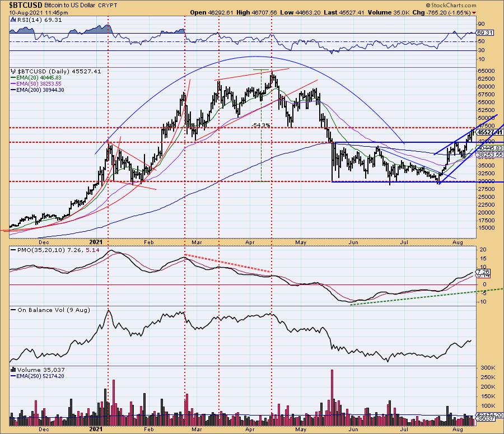The width and height of the screenshot is (504, 434).
Task: Click the date stamp 10-Aug-2021 11:45pm
Action: tap(39, 13)
